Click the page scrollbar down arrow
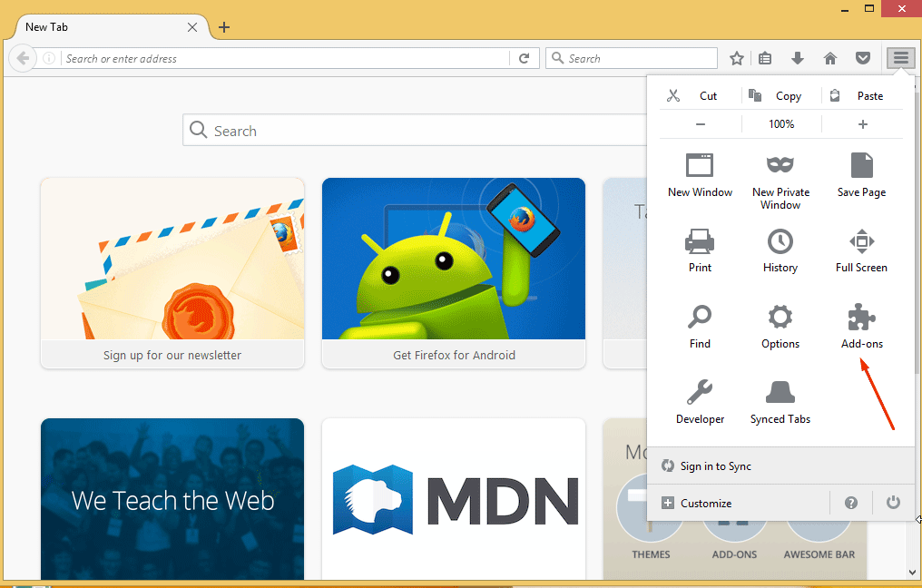 tap(912, 573)
